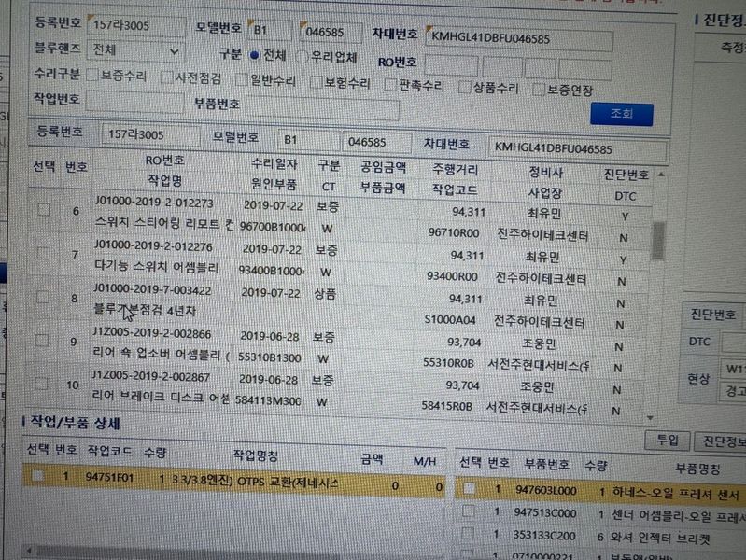
Task: Check part 947513C000 row checkbox
Action: 468,511
